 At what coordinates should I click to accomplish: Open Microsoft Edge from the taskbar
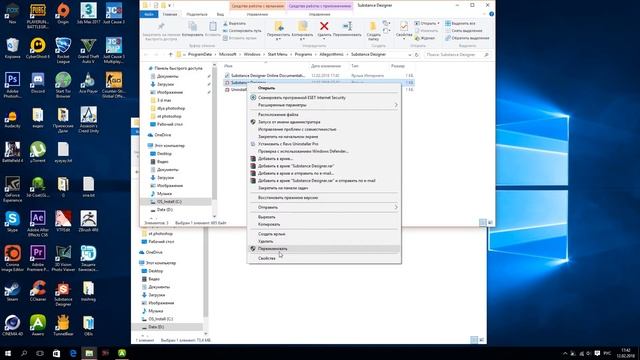point(73,353)
